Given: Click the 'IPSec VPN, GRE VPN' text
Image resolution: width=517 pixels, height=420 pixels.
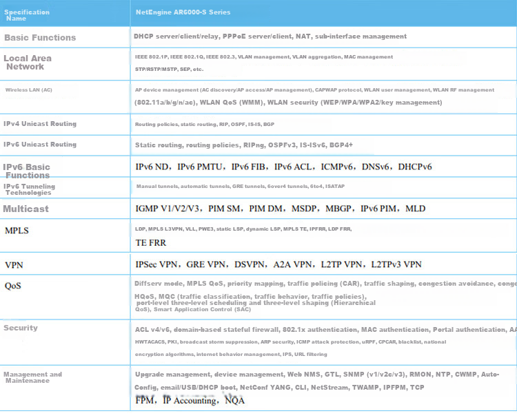Looking at the screenshot, I should (x=278, y=264).
